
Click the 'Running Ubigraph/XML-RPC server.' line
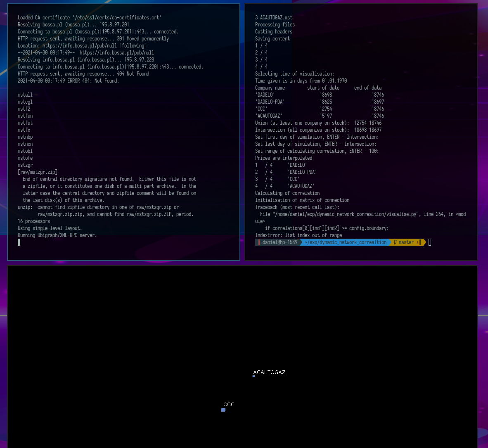[x=57, y=235]
